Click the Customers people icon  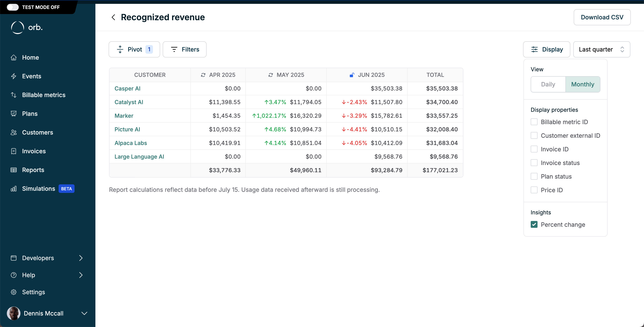(x=14, y=132)
